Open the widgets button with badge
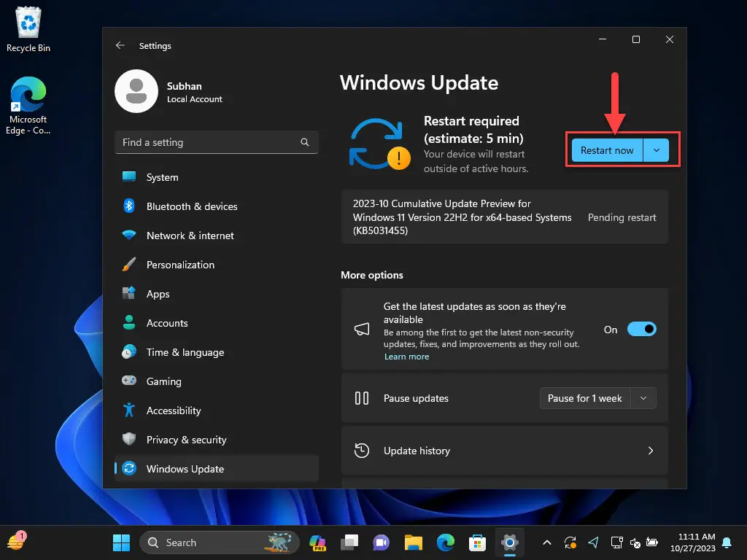Screen dimensions: 747x560 pos(17,542)
